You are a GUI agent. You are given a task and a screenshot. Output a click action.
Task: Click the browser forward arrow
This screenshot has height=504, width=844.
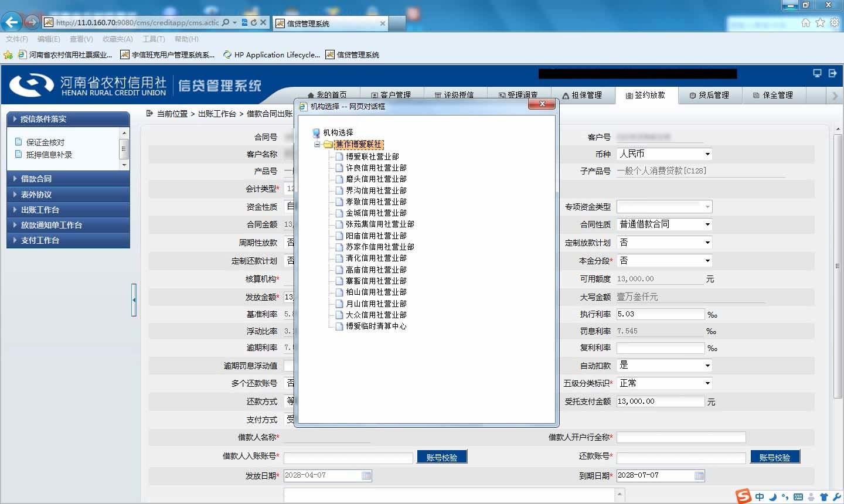coord(32,22)
